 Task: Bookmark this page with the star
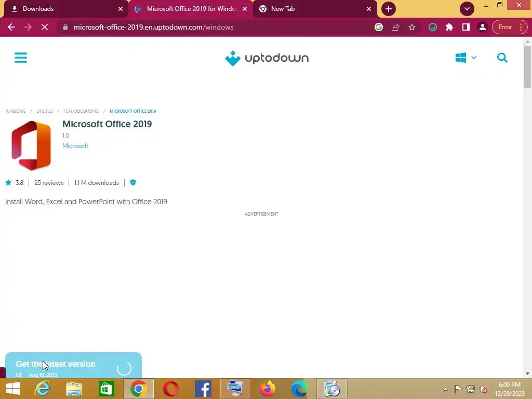(x=412, y=27)
